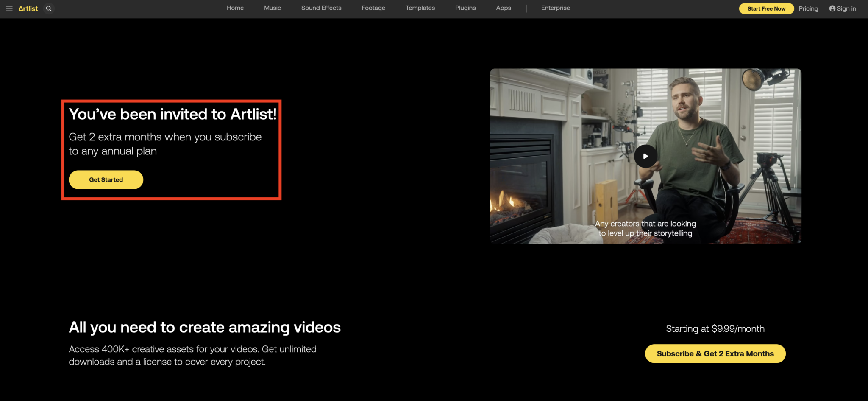The width and height of the screenshot is (868, 401).
Task: Open the hamburger menu in the header
Action: 9,8
